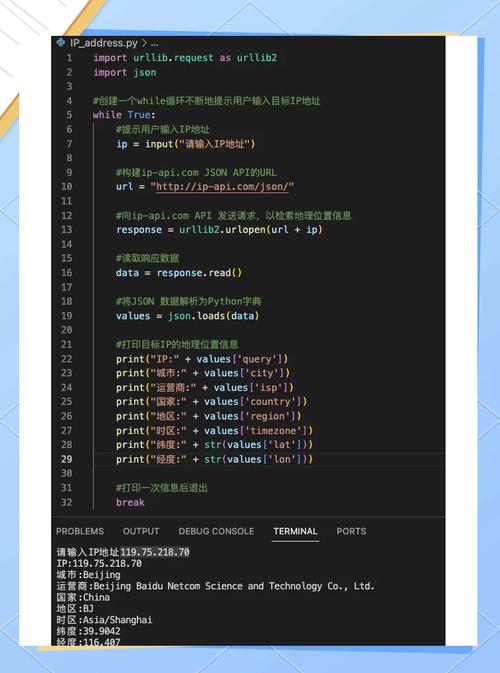This screenshot has width=500, height=673.
Task: Click line number 29 in the gutter
Action: coord(67,459)
